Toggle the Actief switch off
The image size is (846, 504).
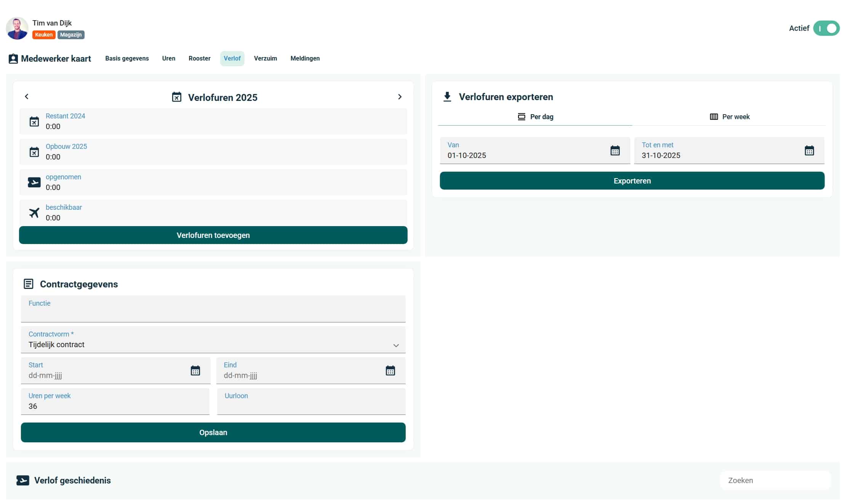[826, 29]
